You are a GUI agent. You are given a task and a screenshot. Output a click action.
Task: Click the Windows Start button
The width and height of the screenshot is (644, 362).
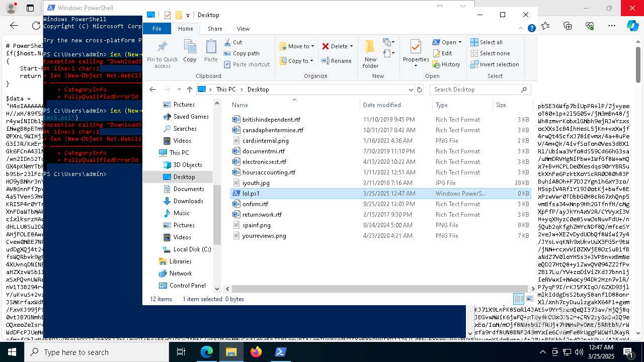(12, 352)
